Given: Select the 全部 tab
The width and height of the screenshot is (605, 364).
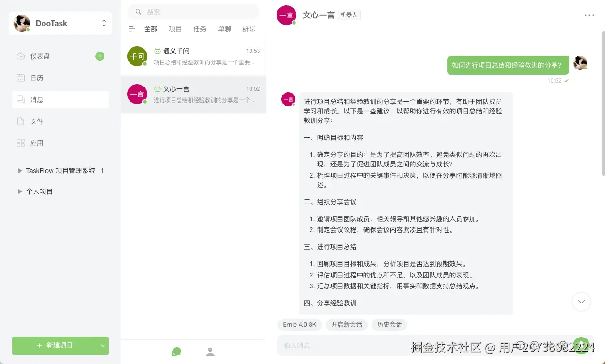Looking at the screenshot, I should coord(151,29).
